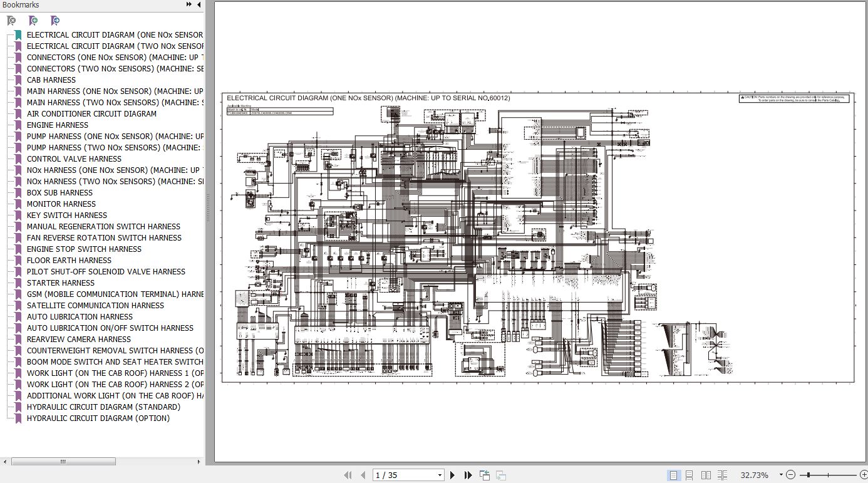Image resolution: width=868 pixels, height=483 pixels.
Task: Select the Floor Earth Harness bookmark
Action: [69, 261]
